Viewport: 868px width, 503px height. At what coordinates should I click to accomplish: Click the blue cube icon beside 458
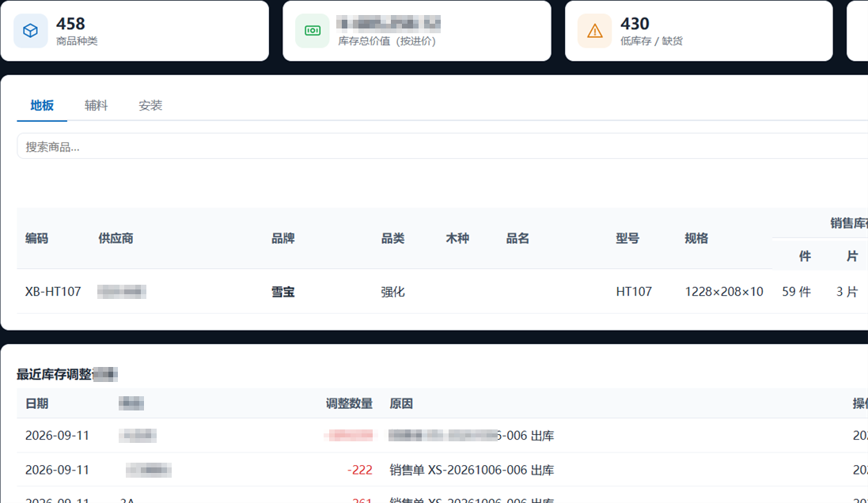(x=30, y=30)
